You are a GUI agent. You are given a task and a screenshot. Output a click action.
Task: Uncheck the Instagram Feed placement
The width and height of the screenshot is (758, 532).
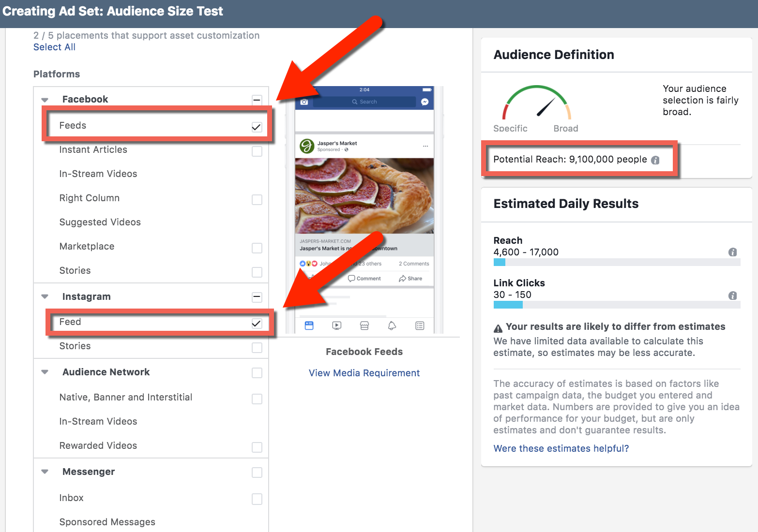pos(257,324)
